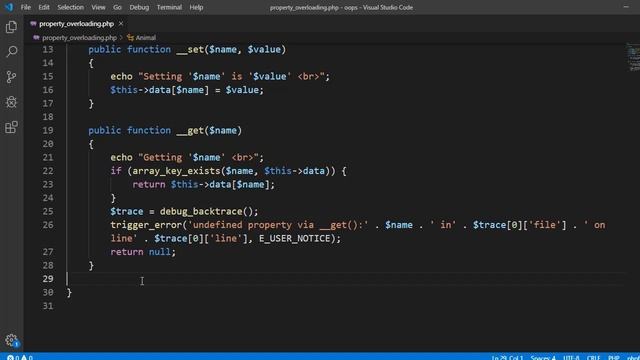The height and width of the screenshot is (360, 640).
Task: Click property_overloading.php in the breadcrumb
Action: pyautogui.click(x=79, y=38)
